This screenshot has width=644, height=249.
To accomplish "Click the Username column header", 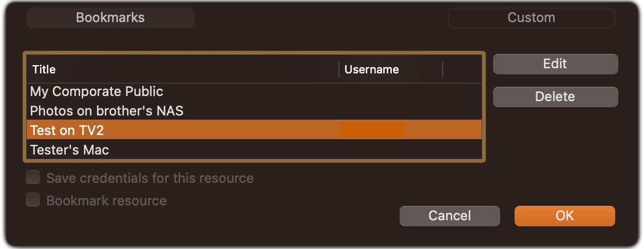I will coord(371,69).
